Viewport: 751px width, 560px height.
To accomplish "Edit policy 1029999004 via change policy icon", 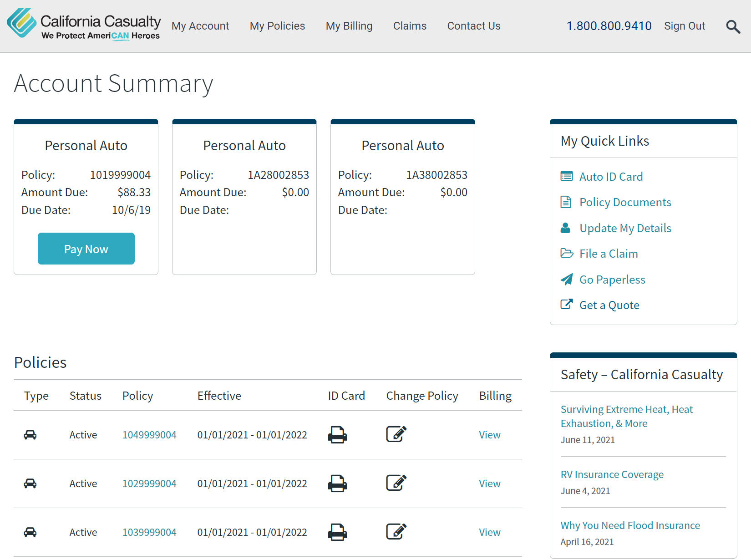I will tap(396, 483).
